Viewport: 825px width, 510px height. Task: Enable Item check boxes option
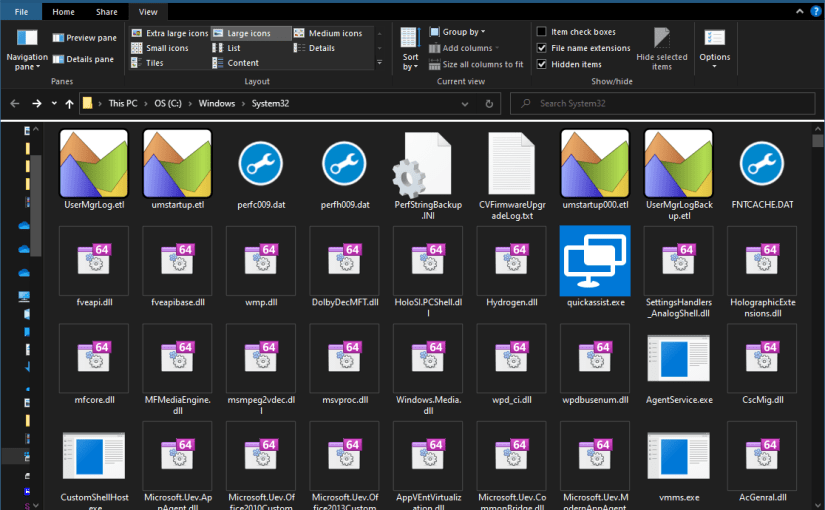tap(542, 32)
